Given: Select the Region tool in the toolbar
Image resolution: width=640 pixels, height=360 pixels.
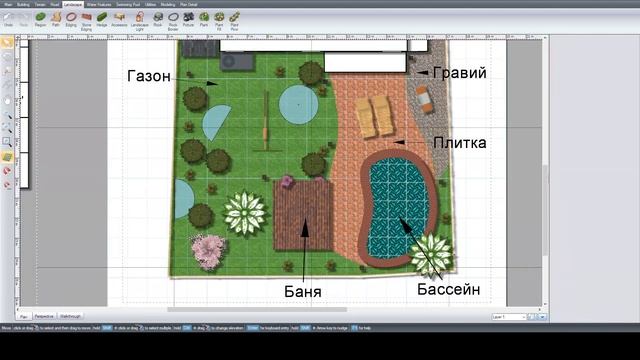Looking at the screenshot, I should click(40, 19).
